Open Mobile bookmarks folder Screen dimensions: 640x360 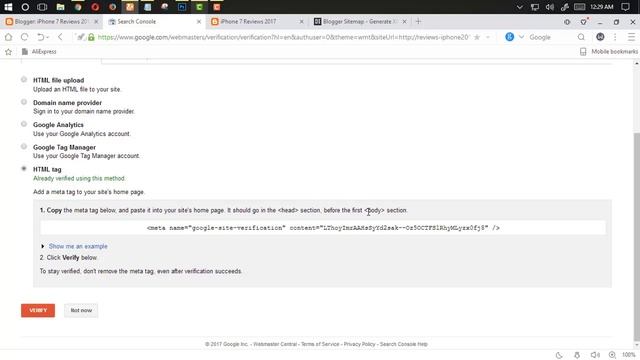point(609,52)
